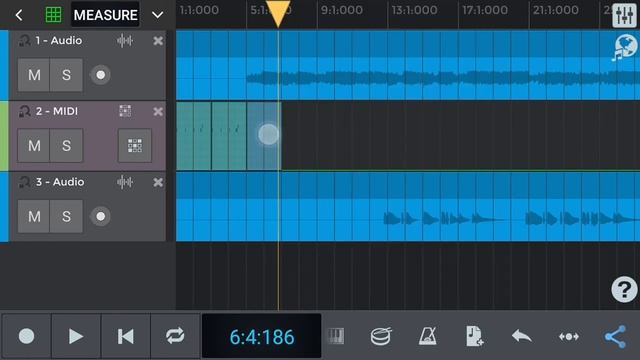The width and height of the screenshot is (640, 360).
Task: Toggle the metronome icon
Action: coord(428,336)
